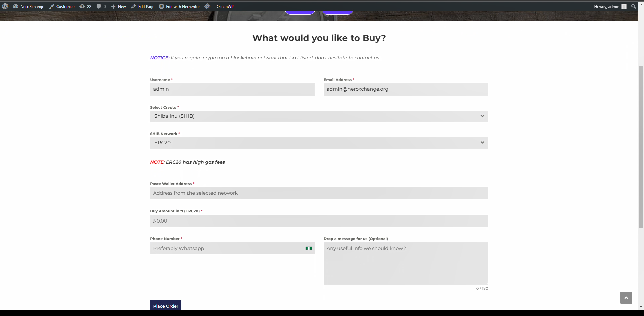Focus the Username field
The image size is (644, 316).
pos(232,89)
